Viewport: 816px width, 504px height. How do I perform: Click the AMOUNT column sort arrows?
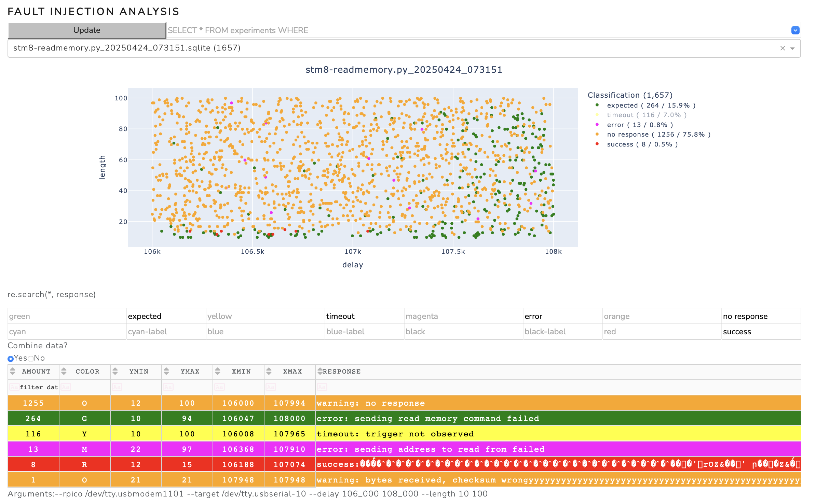13,371
